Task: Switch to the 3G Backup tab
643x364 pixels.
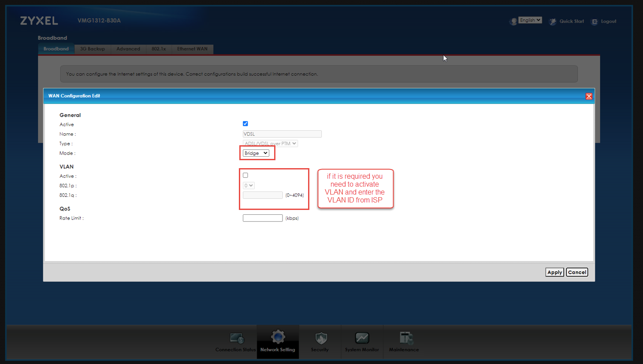Action: (93, 49)
